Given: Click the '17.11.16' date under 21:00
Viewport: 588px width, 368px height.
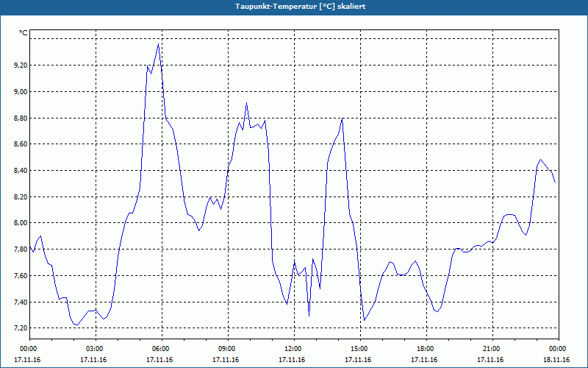Looking at the screenshot, I should coord(490,360).
